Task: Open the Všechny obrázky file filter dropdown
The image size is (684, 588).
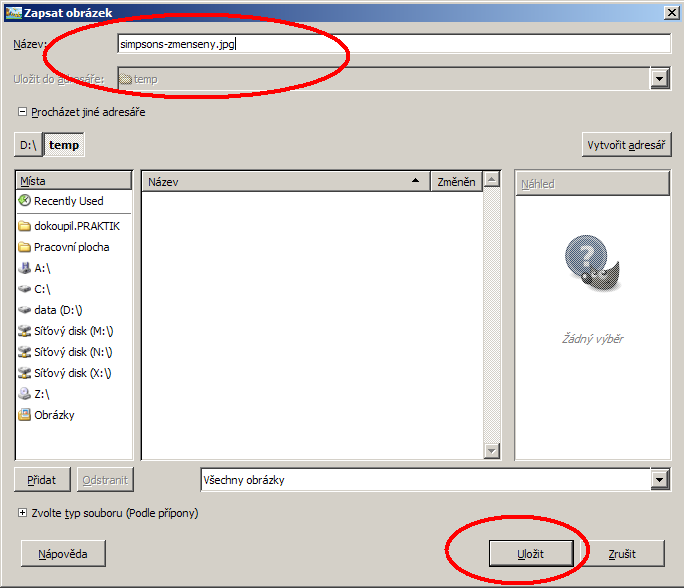Action: tap(659, 480)
